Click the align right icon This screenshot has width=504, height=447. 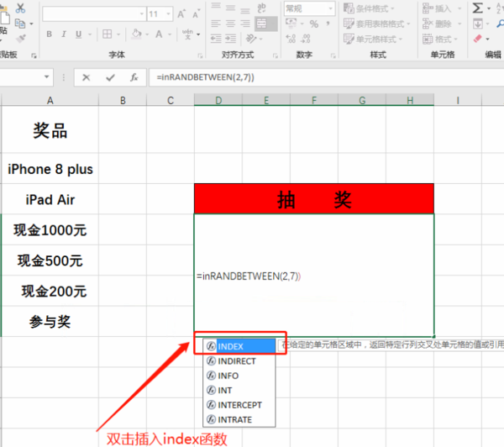(x=245, y=24)
